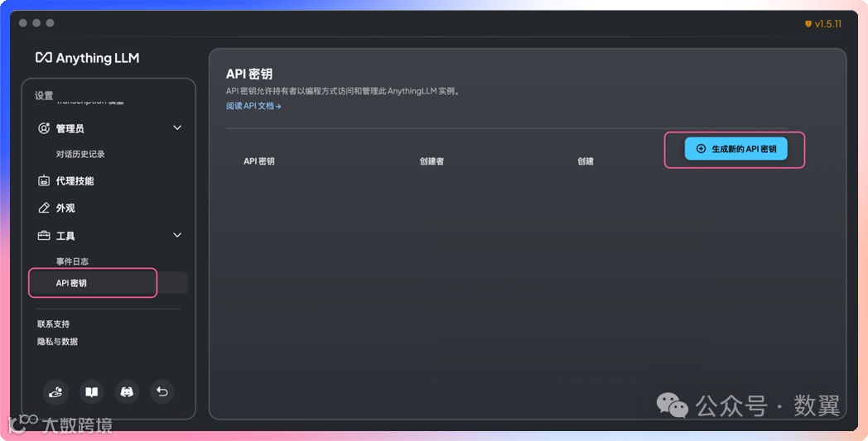Click the hand-heart support icon in footer
Image resolution: width=868 pixels, height=441 pixels.
[x=56, y=392]
